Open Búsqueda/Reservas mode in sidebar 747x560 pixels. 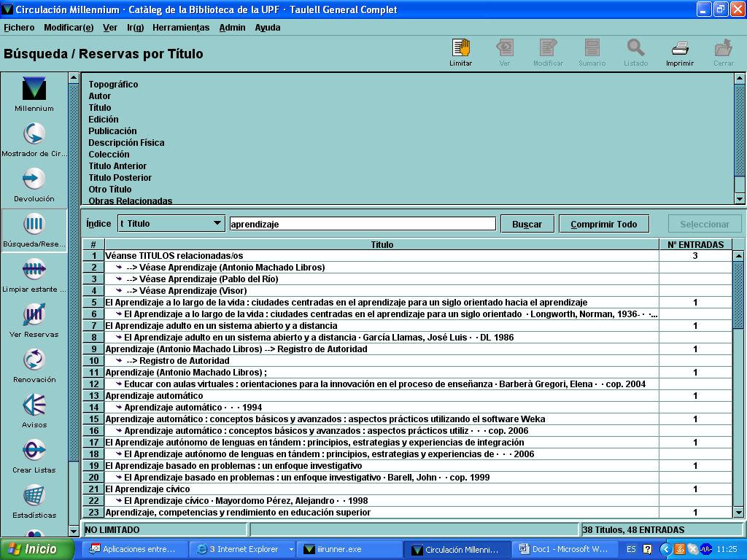click(34, 225)
